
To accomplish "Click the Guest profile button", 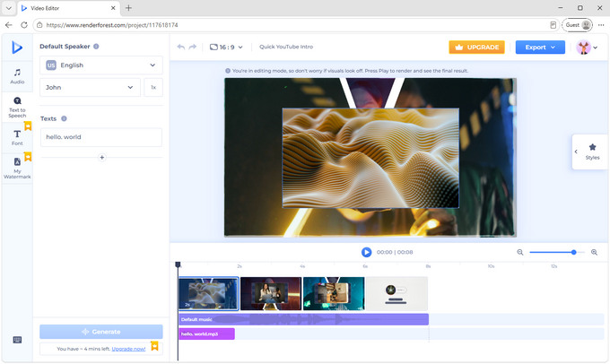I will [578, 25].
